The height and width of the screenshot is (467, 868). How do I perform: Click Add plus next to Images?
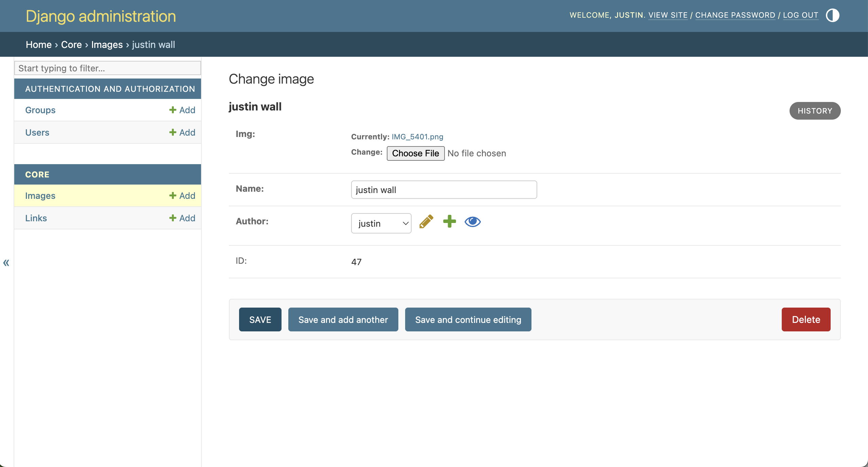[182, 196]
